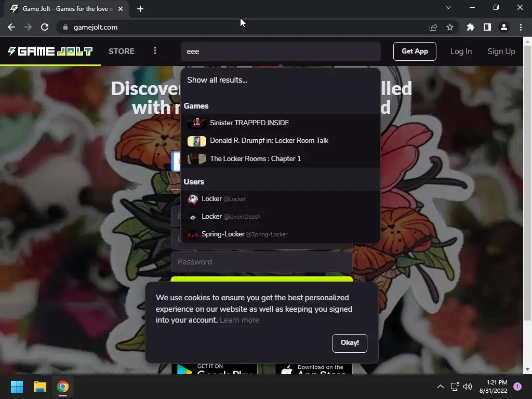The image size is (532, 399).
Task: Open the three-dot navigation menu beside STORE
Action: pyautogui.click(x=155, y=51)
